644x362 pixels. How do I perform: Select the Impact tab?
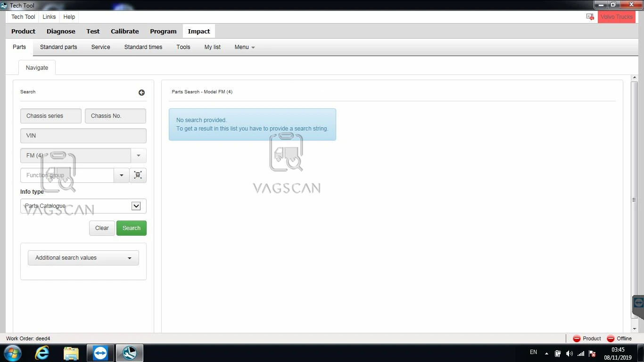[x=199, y=32]
